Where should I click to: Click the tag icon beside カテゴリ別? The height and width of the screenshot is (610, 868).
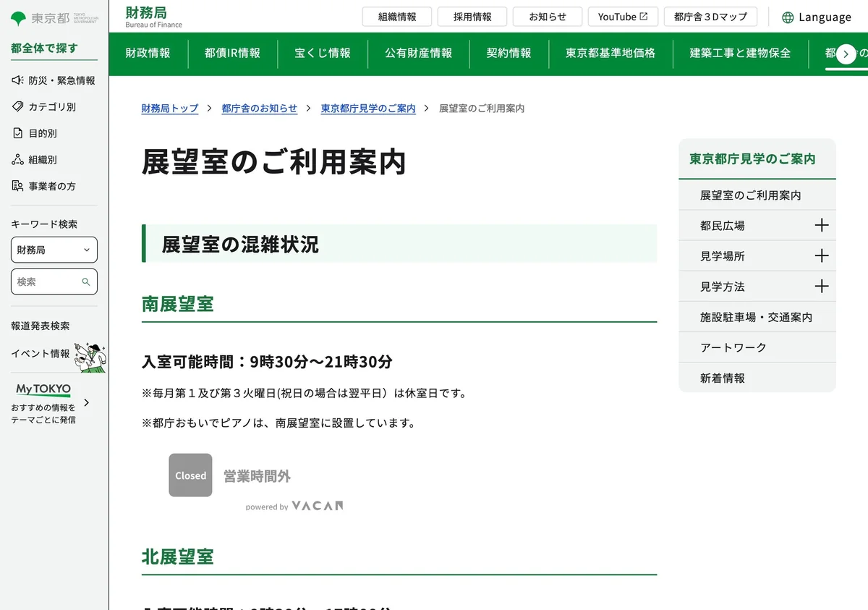point(18,106)
